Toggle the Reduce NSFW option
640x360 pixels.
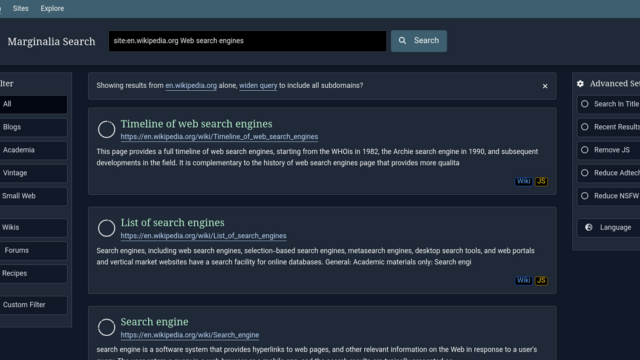pyautogui.click(x=609, y=196)
